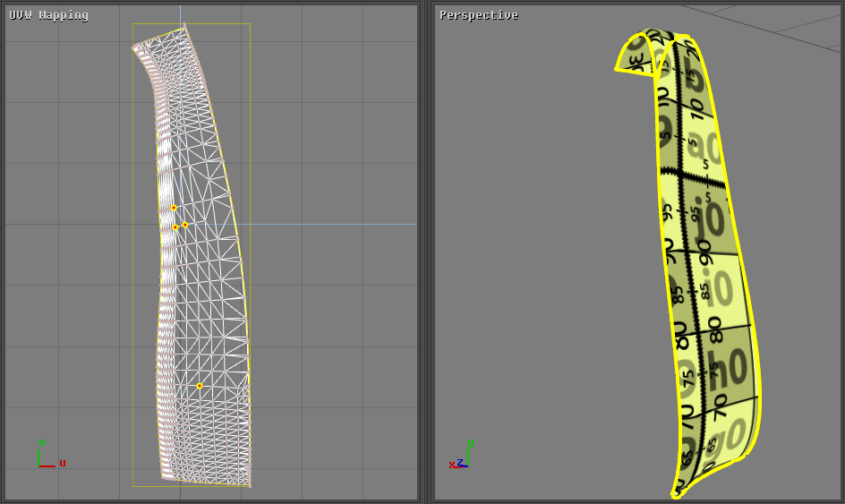Select the bottom-left pin of the three clustered pins
Image resolution: width=845 pixels, height=504 pixels.
(175, 227)
